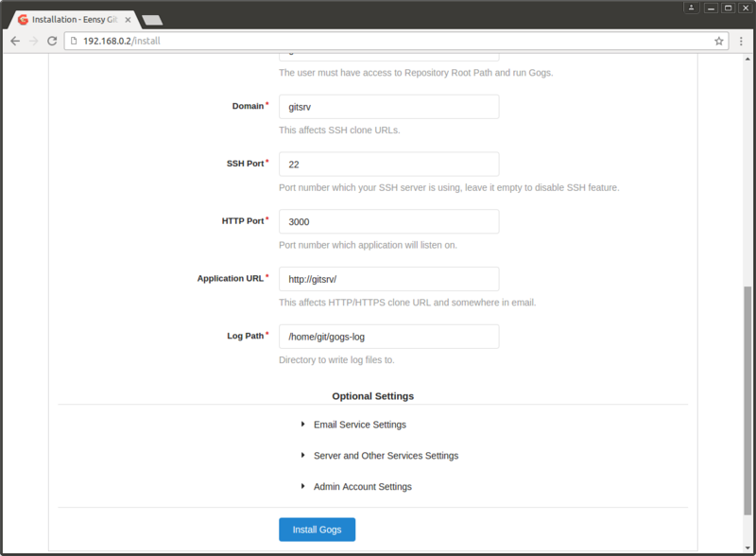Click the help text 'This affects SSH clone URLs.'
The width and height of the screenshot is (756, 556).
point(339,130)
